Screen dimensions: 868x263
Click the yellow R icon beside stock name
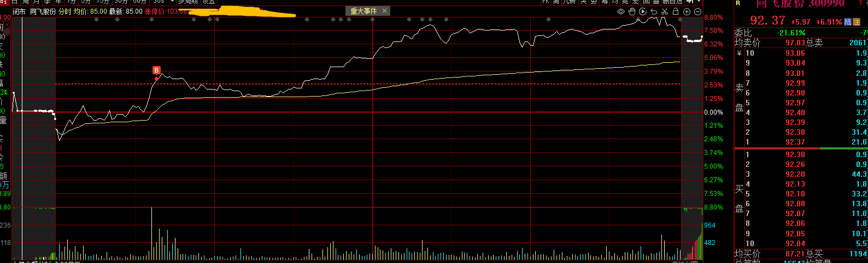(738, 3)
